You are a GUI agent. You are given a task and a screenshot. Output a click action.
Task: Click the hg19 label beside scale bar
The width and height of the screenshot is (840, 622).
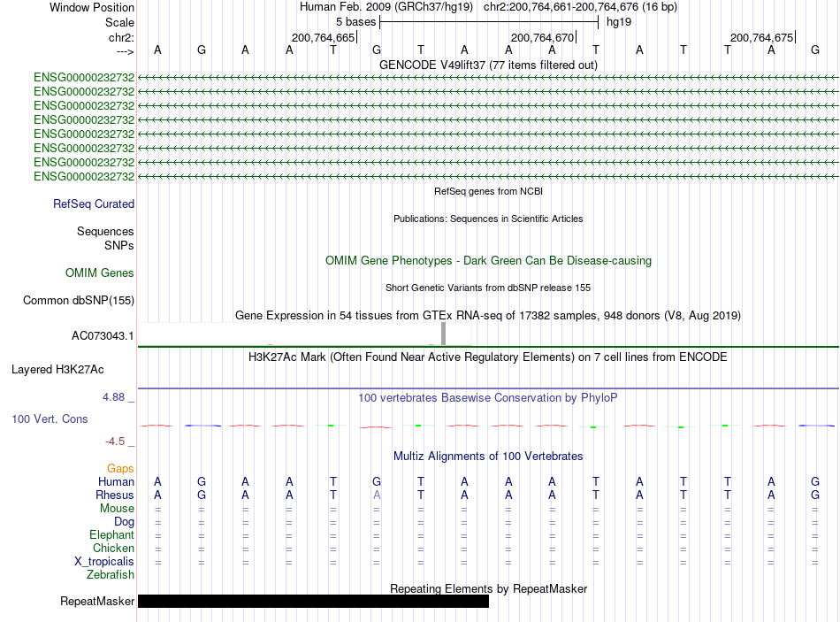point(619,22)
